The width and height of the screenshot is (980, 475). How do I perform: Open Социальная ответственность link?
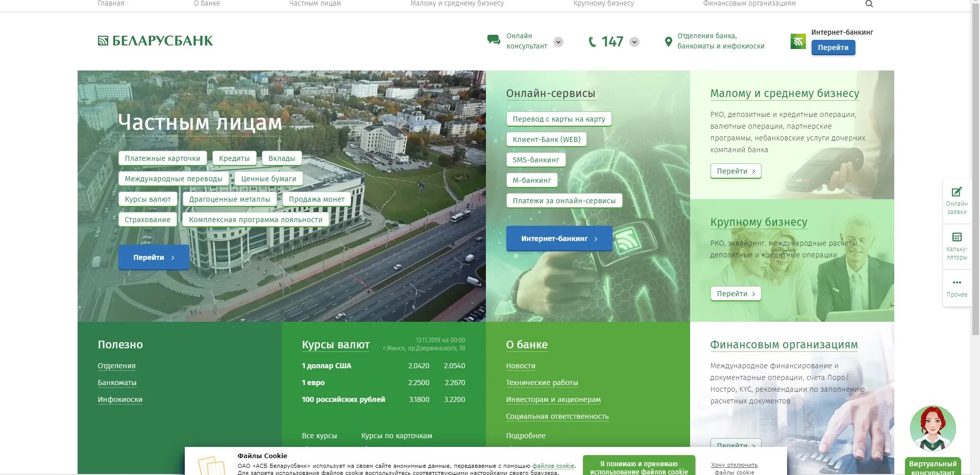(557, 416)
